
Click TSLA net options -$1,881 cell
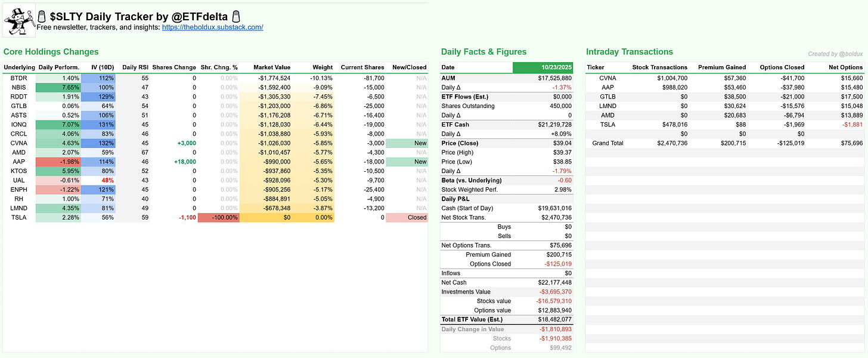coord(852,125)
